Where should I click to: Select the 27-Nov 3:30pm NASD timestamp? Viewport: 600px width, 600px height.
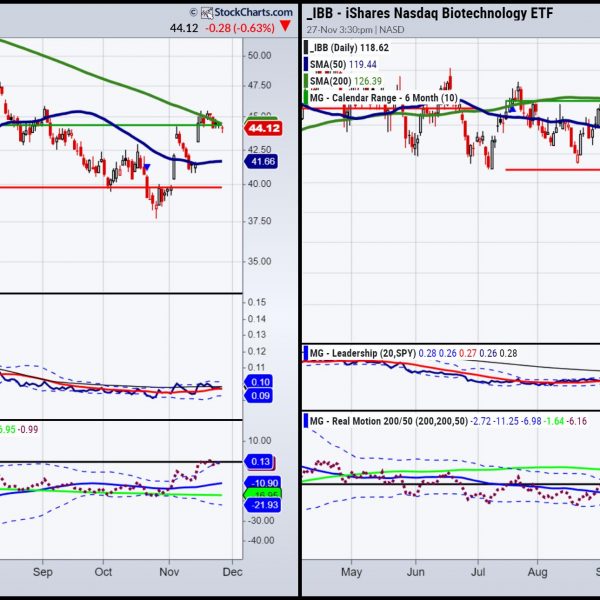(x=355, y=30)
